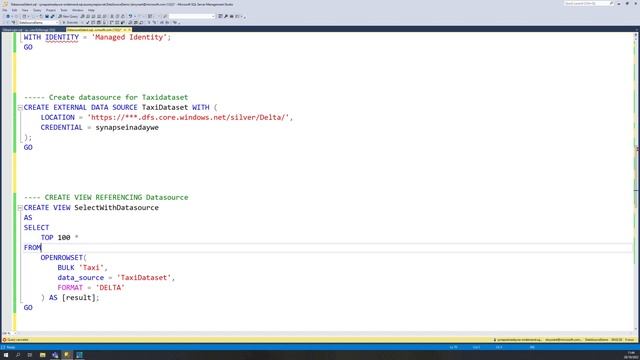640x360 pixels.
Task: Click the 'Taxi' BULK string
Action: (91, 268)
